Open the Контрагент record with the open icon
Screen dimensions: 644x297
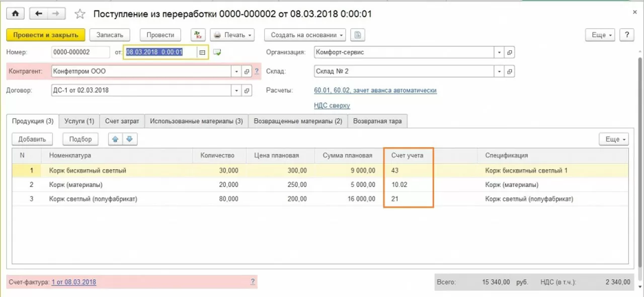[247, 71]
